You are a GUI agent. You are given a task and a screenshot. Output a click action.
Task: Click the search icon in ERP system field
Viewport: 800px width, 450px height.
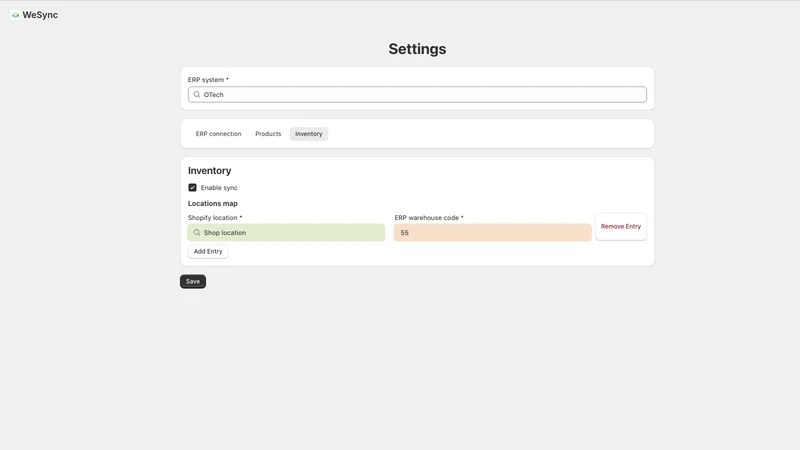197,94
